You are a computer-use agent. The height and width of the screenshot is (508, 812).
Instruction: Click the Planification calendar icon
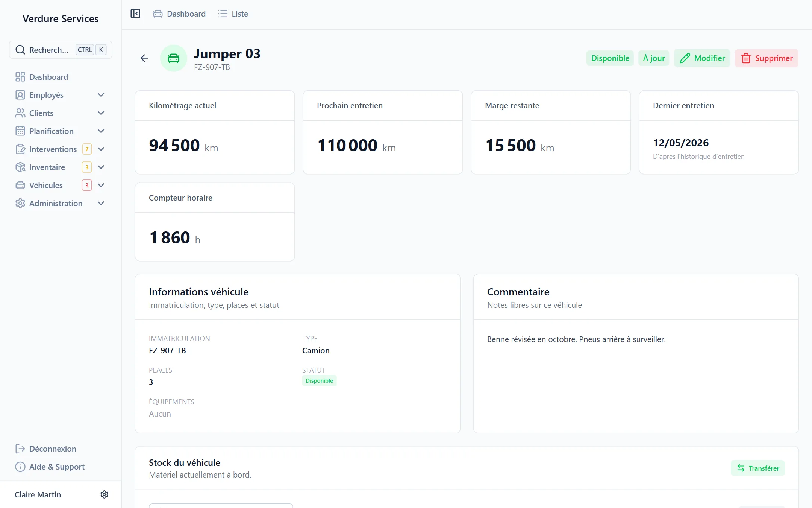pyautogui.click(x=20, y=131)
